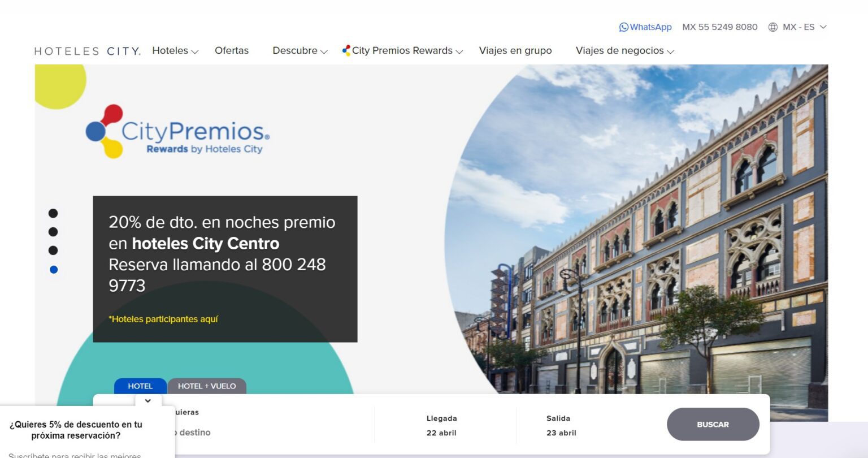This screenshot has height=458, width=868.
Task: Select the fourth blue carousel dot
Action: coord(54,270)
